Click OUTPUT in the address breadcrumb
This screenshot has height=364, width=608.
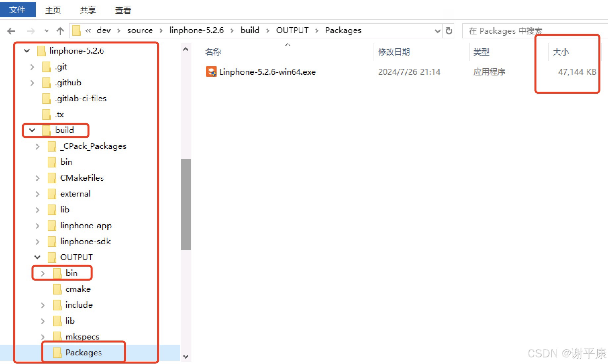point(292,30)
